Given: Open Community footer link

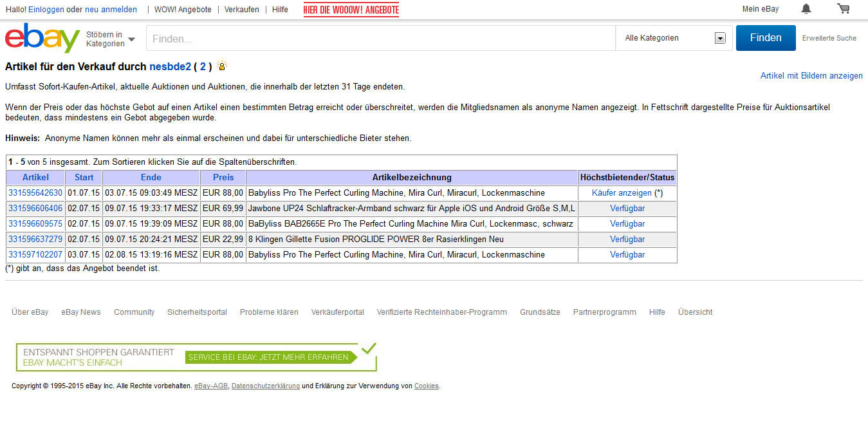Looking at the screenshot, I should 134,312.
